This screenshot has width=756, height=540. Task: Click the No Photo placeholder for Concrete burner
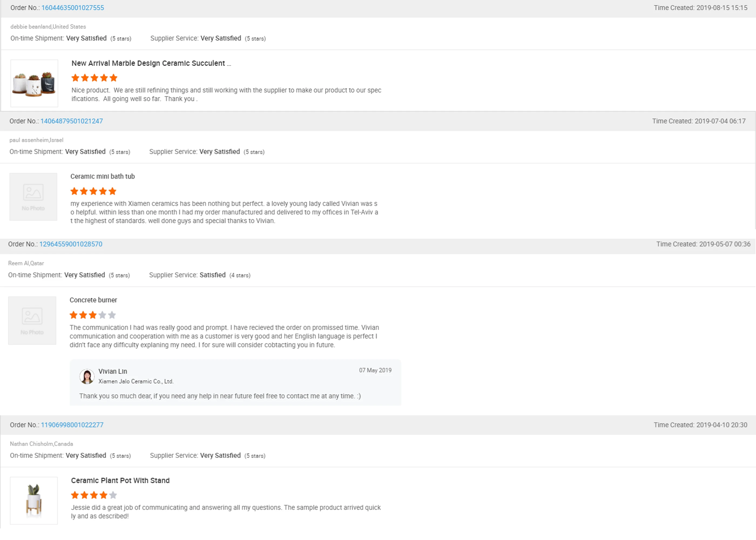tap(32, 320)
